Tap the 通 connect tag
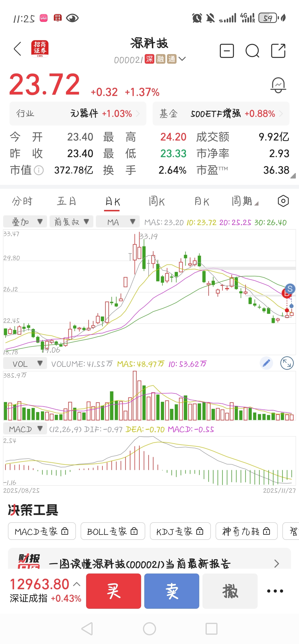Viewport: 299px width, 644px height. 172,59
